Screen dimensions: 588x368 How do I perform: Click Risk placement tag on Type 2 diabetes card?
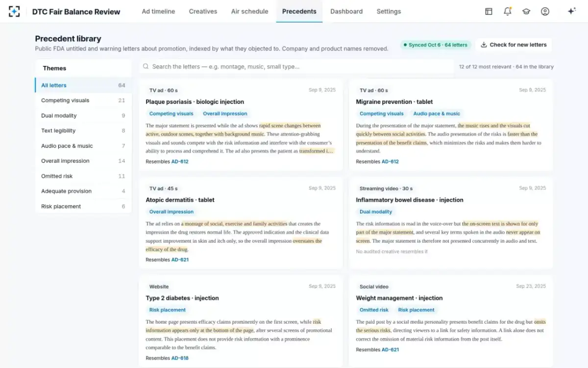point(167,310)
